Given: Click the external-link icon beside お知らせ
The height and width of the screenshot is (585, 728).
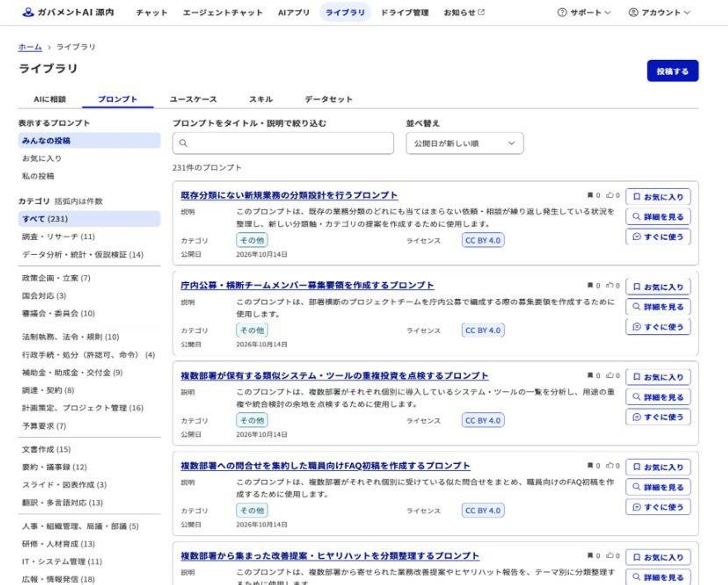Looking at the screenshot, I should pos(481,12).
